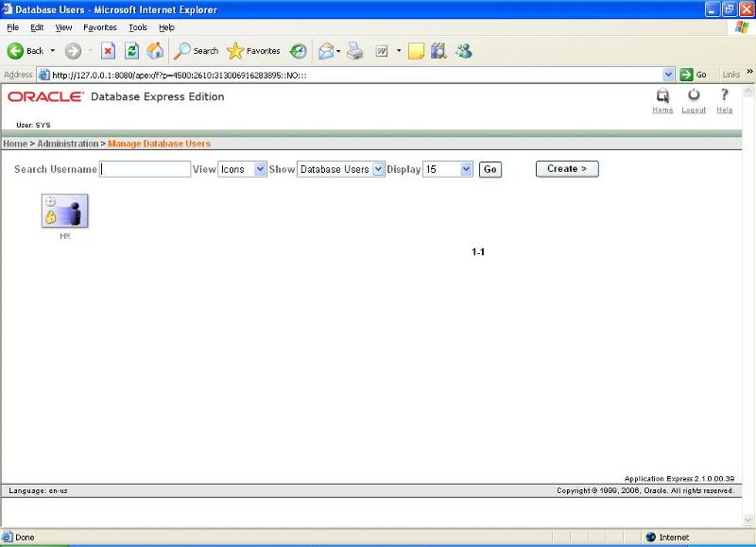Screen dimensions: 756x547
Task: Open the Help menu
Action: (x=167, y=27)
